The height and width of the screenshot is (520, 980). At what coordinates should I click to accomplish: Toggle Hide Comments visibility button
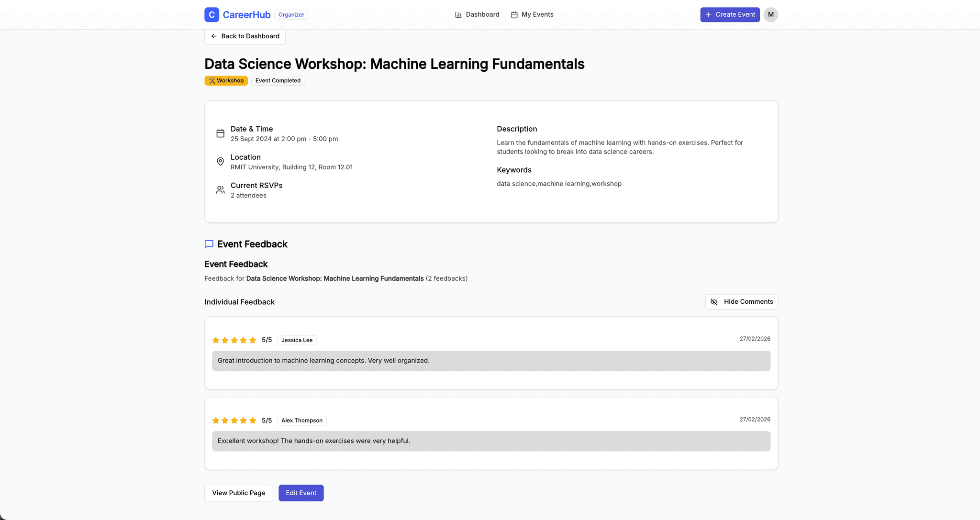tap(741, 302)
